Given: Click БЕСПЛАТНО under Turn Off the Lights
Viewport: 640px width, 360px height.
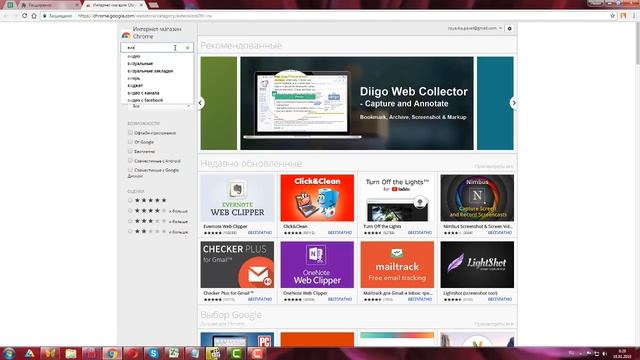Looking at the screenshot, I should pos(420,233).
